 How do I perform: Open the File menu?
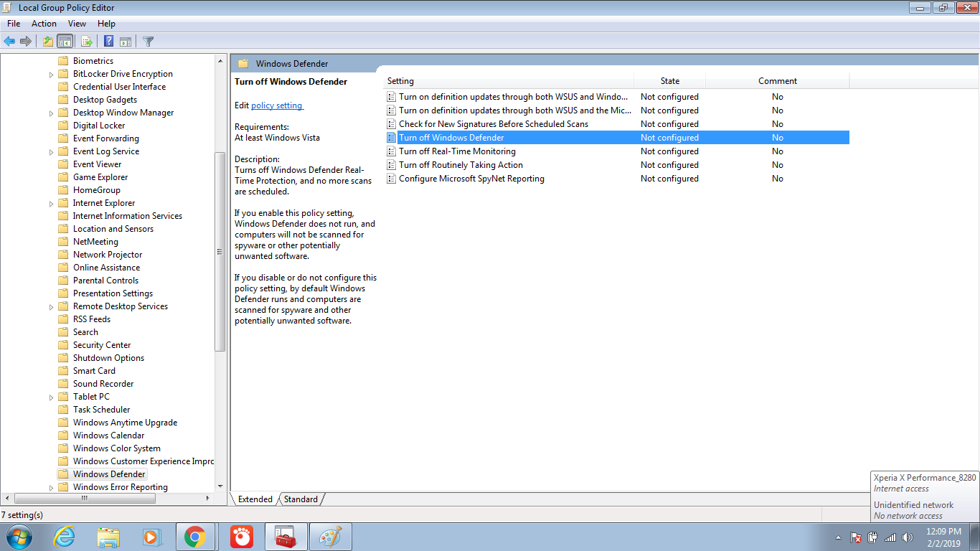pyautogui.click(x=14, y=24)
